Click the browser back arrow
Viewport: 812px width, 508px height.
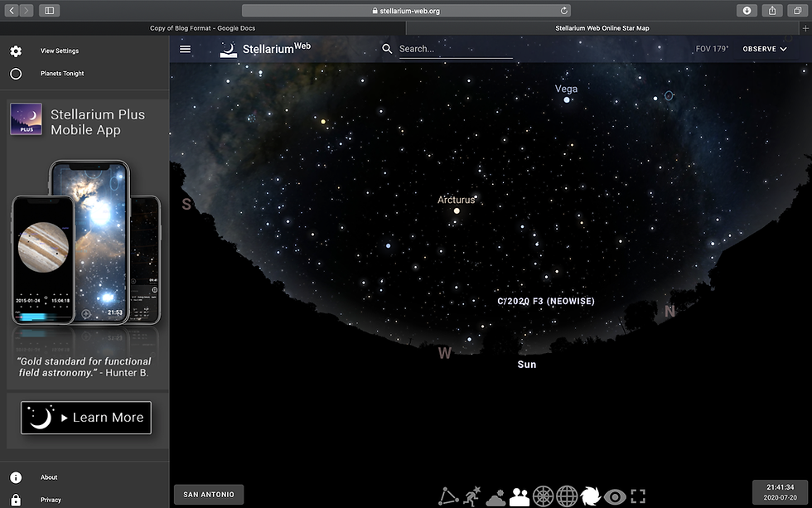tap(12, 10)
